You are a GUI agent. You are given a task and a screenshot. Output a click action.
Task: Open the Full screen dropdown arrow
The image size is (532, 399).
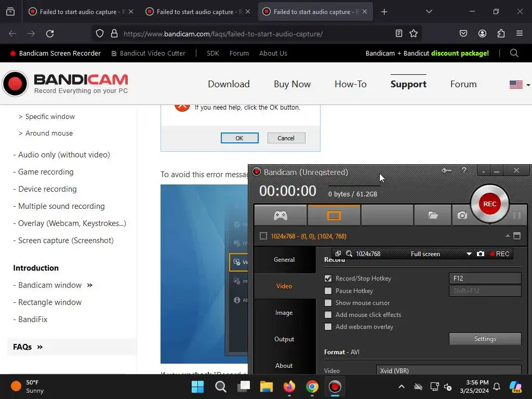(x=469, y=254)
